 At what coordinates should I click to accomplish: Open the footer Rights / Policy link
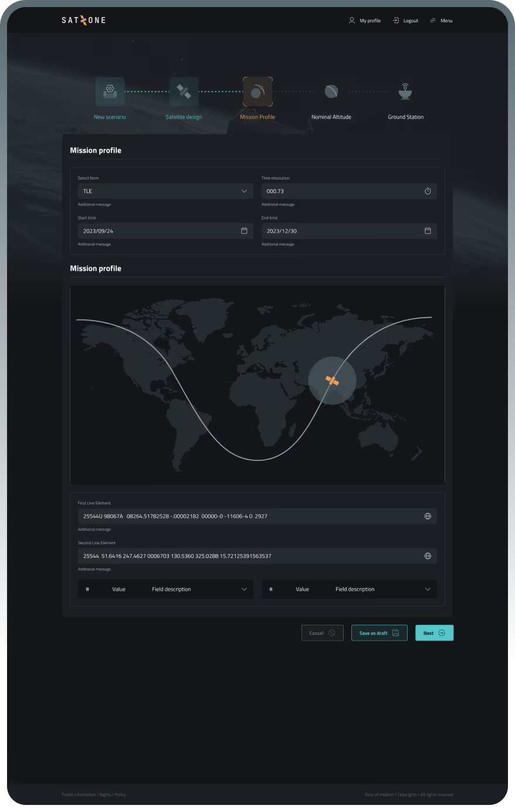(x=113, y=794)
